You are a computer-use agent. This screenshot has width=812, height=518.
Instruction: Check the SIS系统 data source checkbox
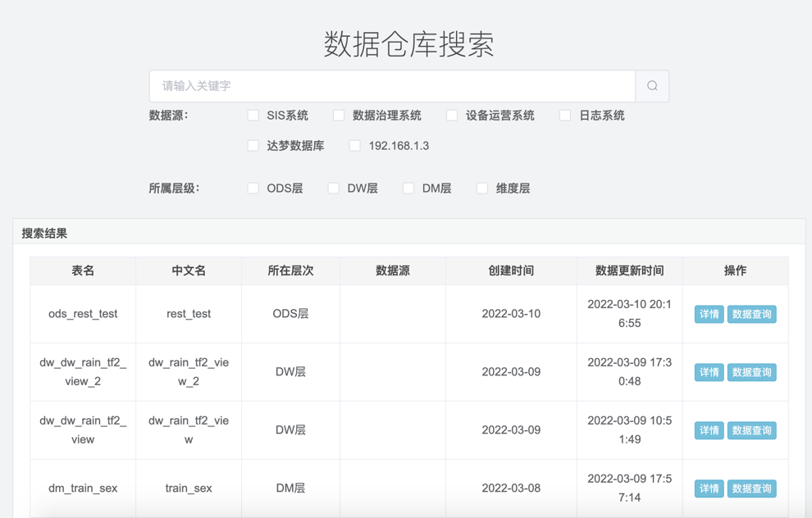click(253, 116)
